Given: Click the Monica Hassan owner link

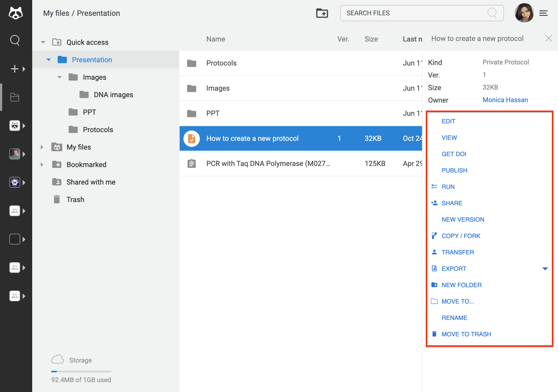Looking at the screenshot, I should pos(505,100).
